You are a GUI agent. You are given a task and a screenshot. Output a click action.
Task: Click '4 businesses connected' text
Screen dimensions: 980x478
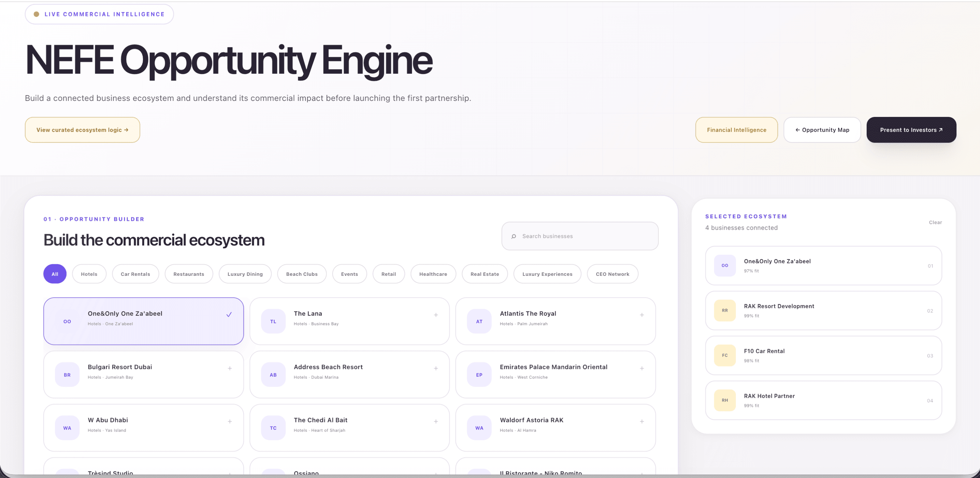[x=741, y=228]
